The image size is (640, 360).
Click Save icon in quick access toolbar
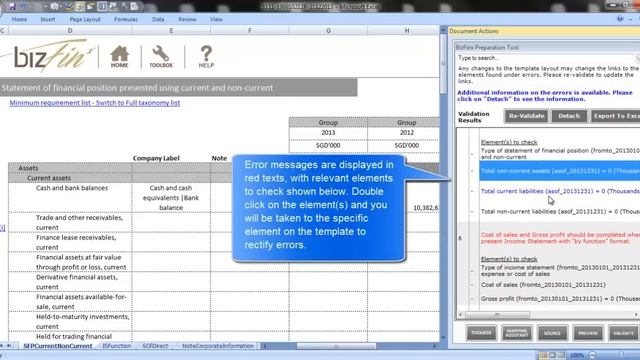tap(12, 7)
